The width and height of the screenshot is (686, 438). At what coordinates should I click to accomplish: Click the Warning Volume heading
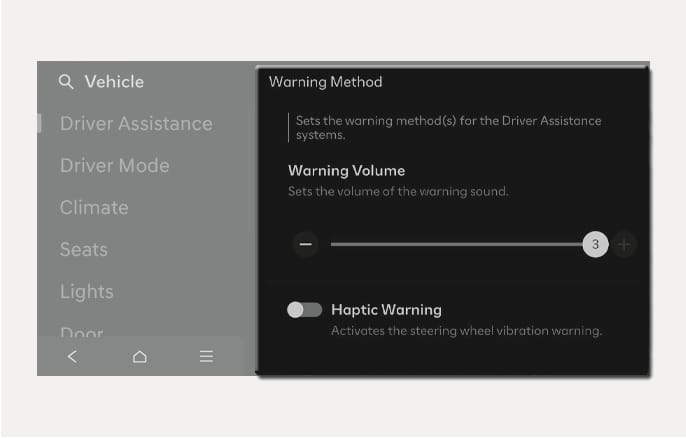(x=346, y=171)
